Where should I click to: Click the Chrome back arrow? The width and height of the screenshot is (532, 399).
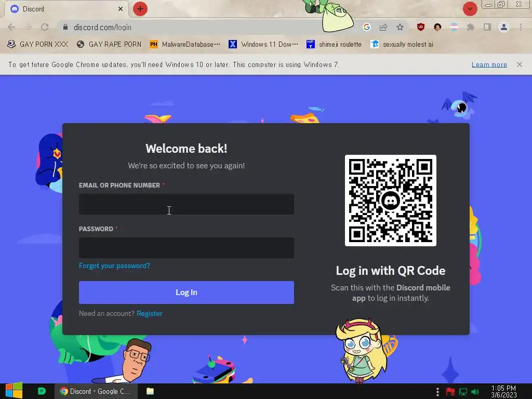11,27
